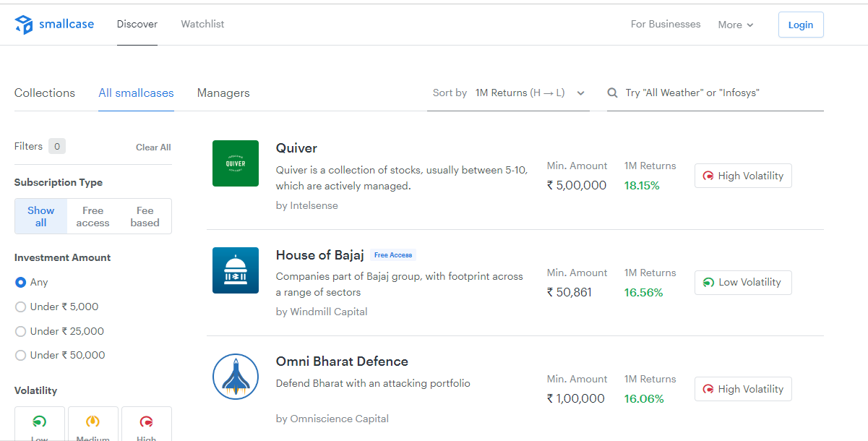Click the 18.15% returns value
Screen dimensions: 868x441
coord(642,186)
